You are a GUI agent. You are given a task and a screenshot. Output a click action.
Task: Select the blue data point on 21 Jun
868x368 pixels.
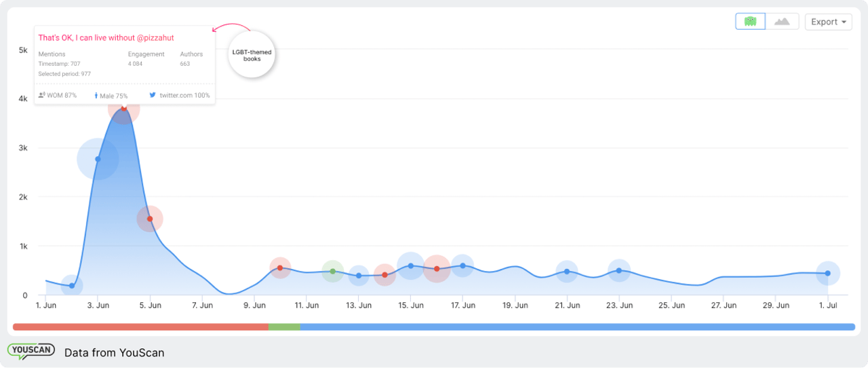click(x=567, y=272)
